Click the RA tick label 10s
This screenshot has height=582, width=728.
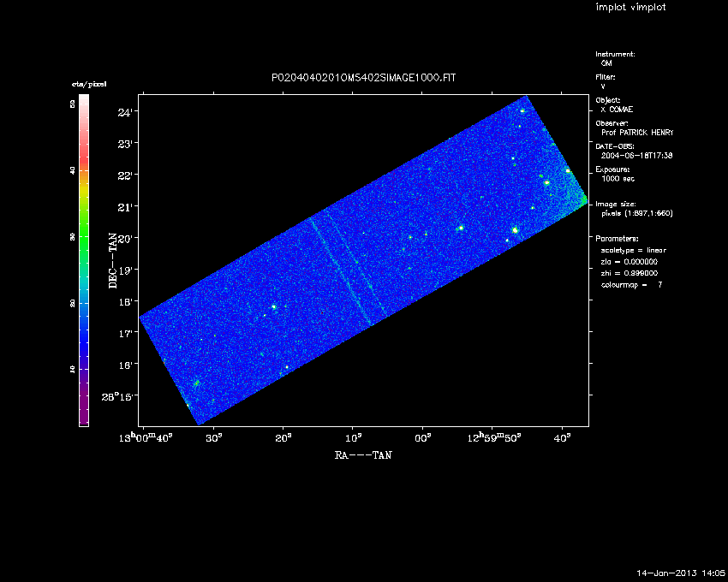[x=354, y=437]
